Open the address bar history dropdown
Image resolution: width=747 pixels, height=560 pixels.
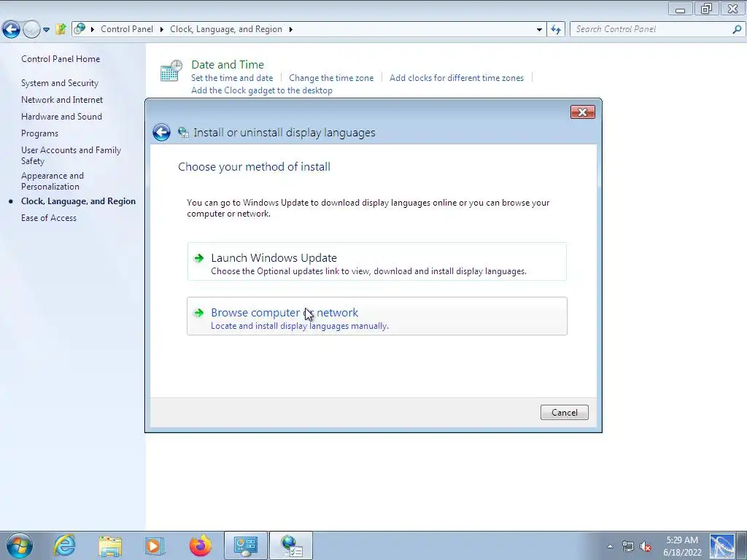click(539, 29)
